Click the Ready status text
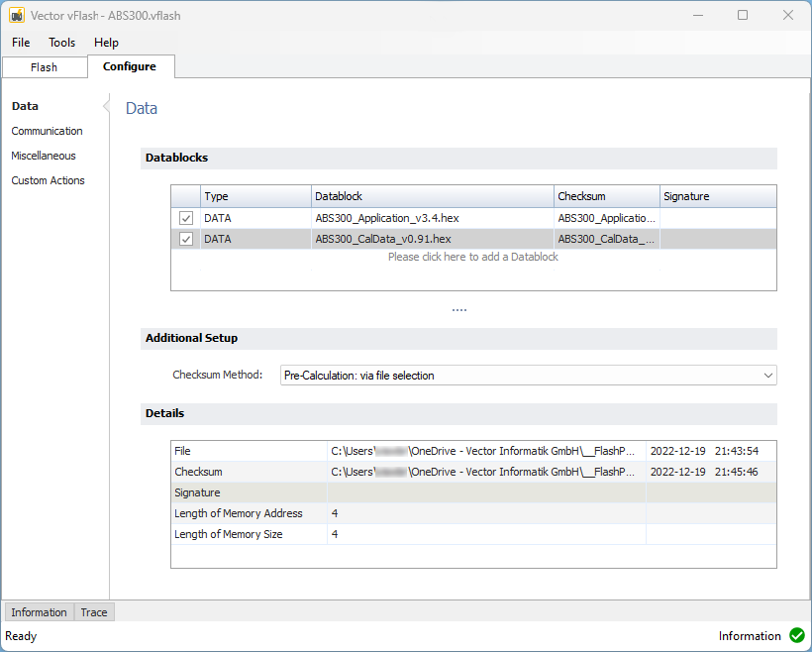The height and width of the screenshot is (653, 812). [21, 636]
